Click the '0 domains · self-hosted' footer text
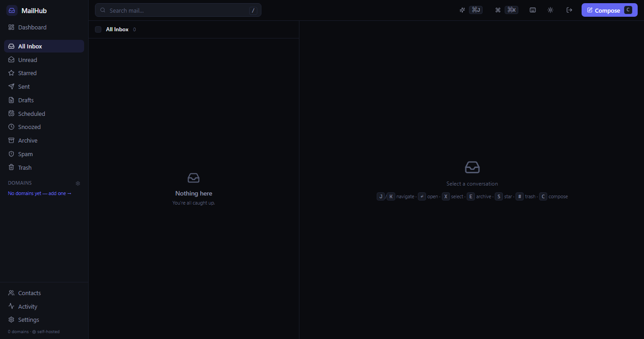 pyautogui.click(x=33, y=332)
